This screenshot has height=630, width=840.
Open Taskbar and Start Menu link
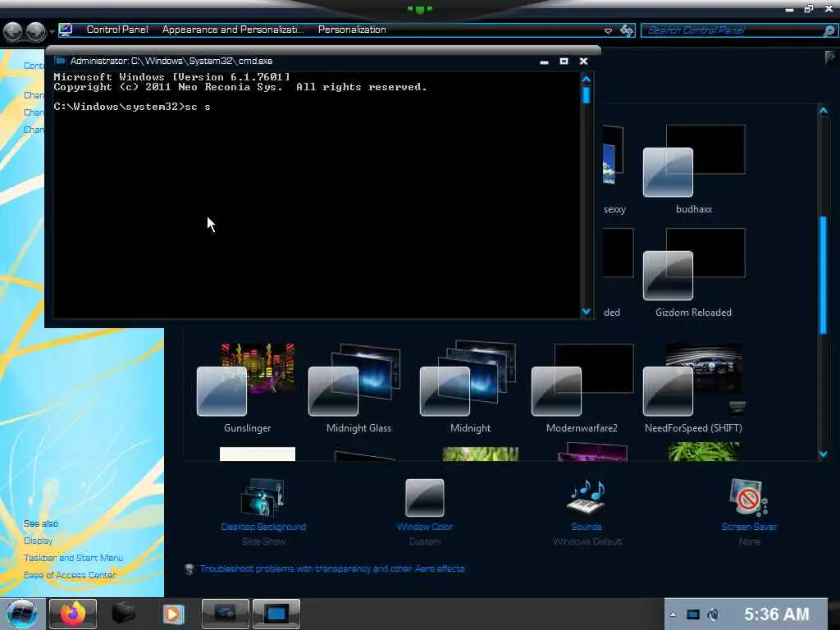[73, 558]
